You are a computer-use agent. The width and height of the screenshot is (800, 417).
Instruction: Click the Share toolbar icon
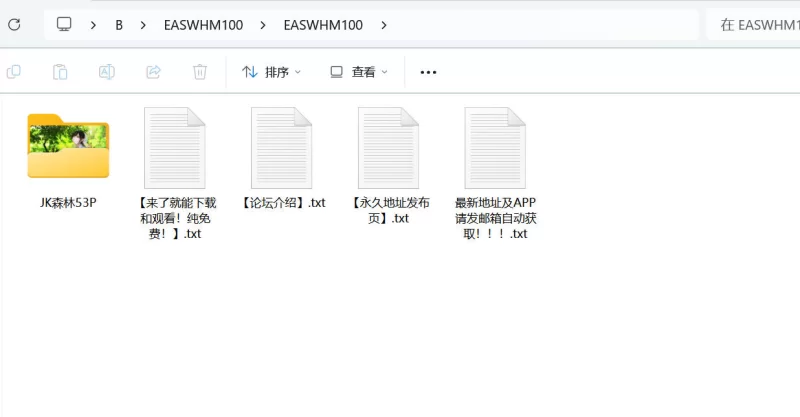pyautogui.click(x=154, y=72)
